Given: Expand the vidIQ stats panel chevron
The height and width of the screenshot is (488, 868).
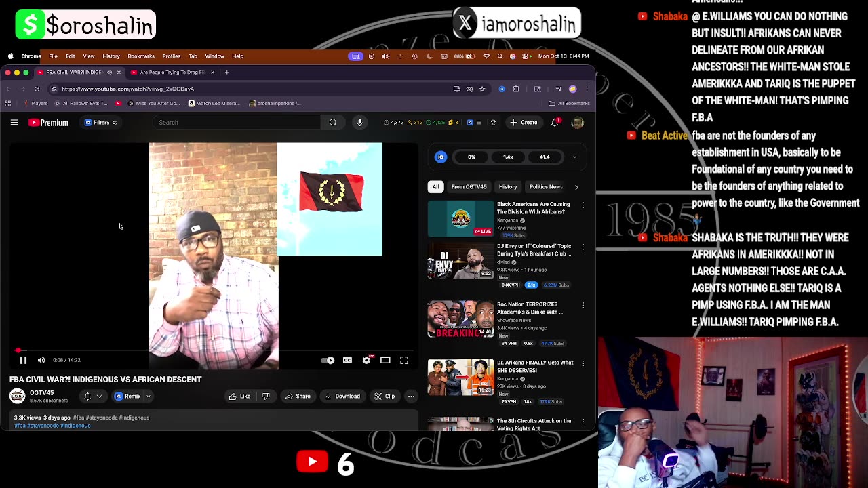Looking at the screenshot, I should pos(574,157).
